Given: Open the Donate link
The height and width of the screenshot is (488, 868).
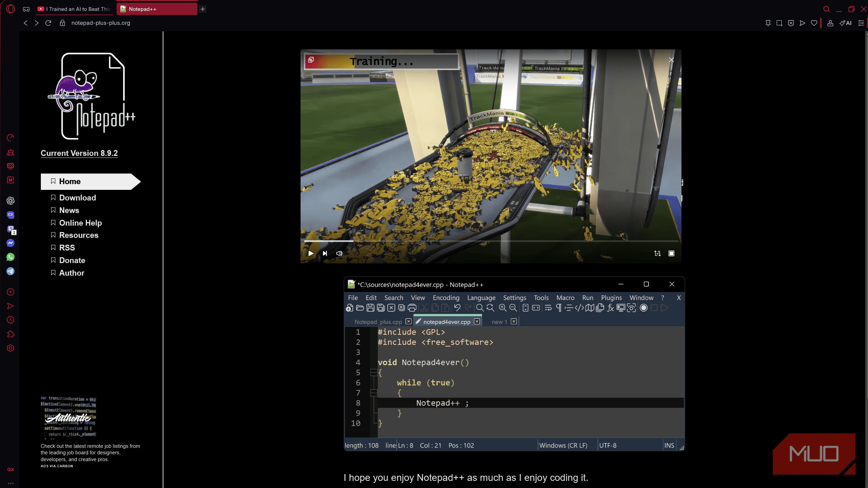Looking at the screenshot, I should [x=72, y=260].
